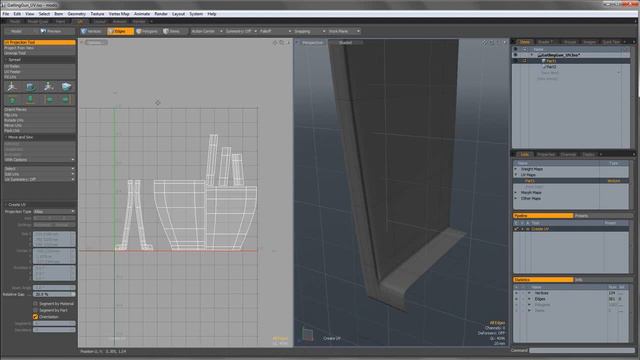This screenshot has height=360, width=640.
Task: Click third green icon above Orient Pieces
Action: (49, 100)
